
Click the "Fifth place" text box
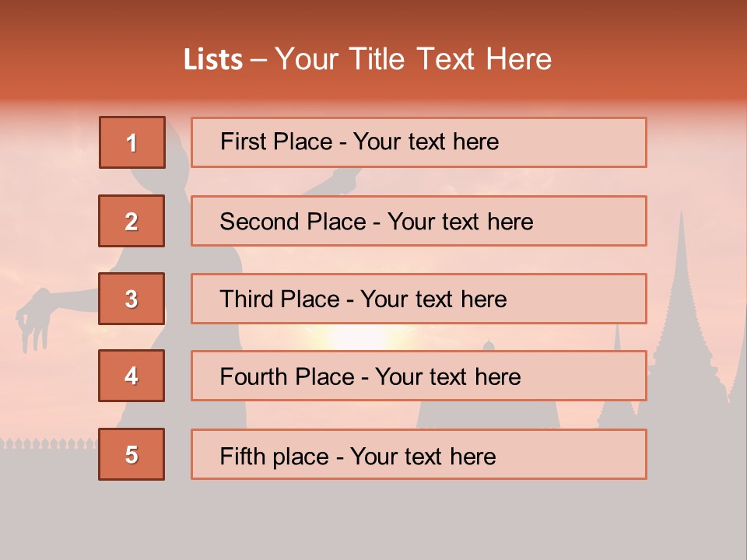[x=419, y=454]
